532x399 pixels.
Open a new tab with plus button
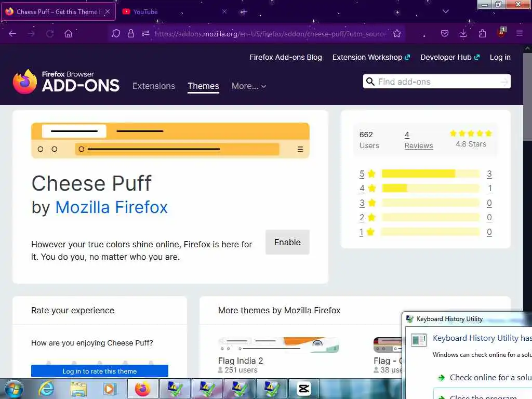tap(243, 12)
